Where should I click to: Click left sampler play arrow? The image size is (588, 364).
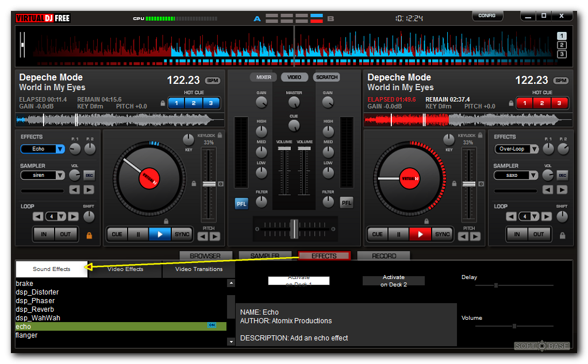pyautogui.click(x=89, y=190)
